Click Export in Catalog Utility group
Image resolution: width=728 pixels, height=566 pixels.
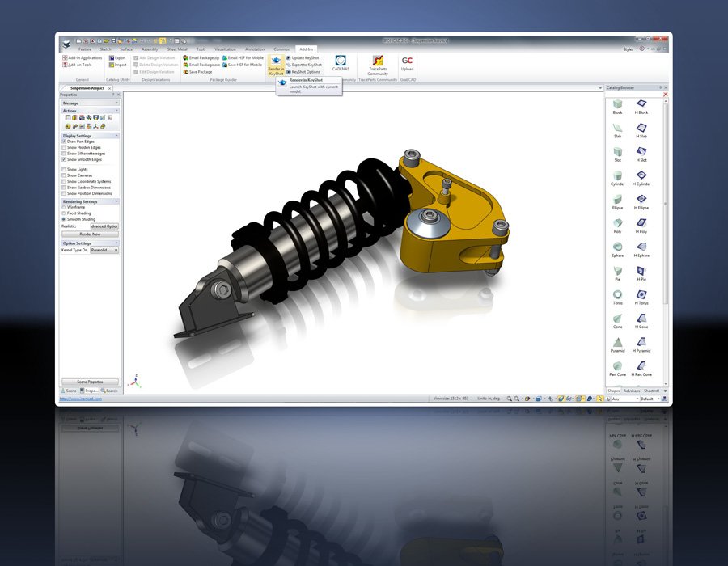tap(117, 58)
